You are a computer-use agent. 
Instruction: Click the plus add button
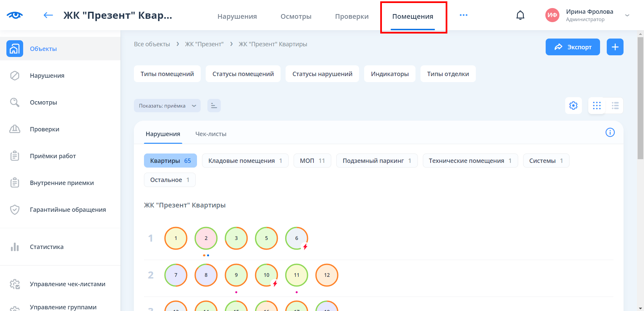615,47
